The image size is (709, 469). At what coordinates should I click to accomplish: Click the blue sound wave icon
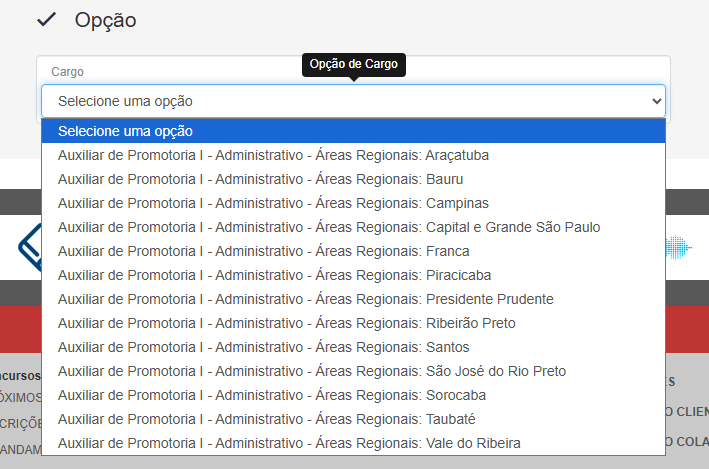tap(679, 248)
